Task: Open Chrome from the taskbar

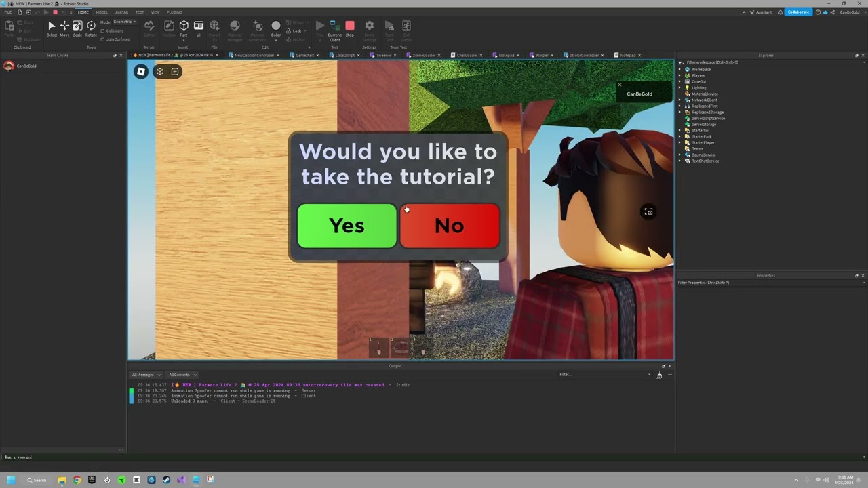Action: (77, 480)
